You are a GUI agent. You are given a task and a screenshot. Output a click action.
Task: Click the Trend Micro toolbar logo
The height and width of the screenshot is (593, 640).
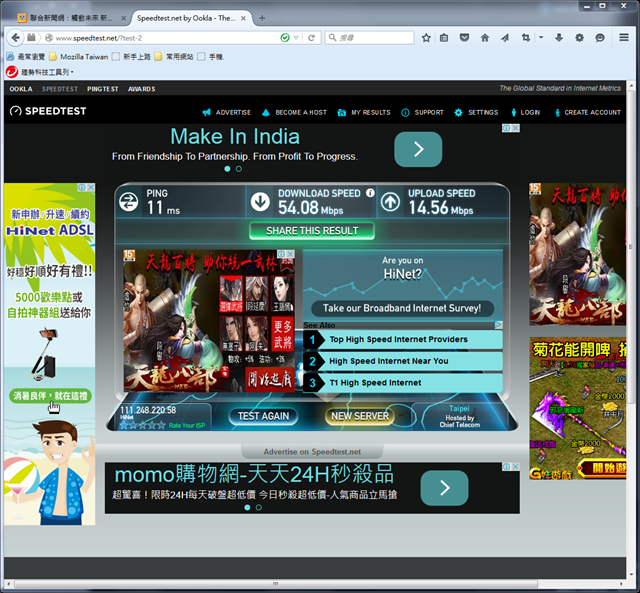click(x=12, y=72)
